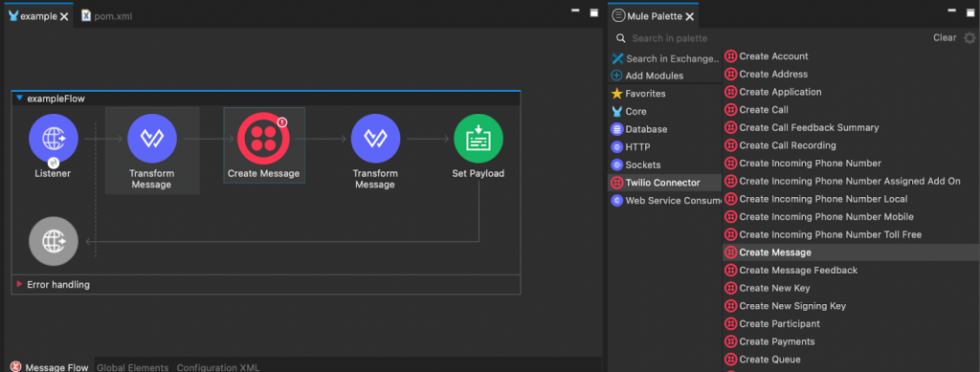Select the gray HTTP response node

(54, 241)
